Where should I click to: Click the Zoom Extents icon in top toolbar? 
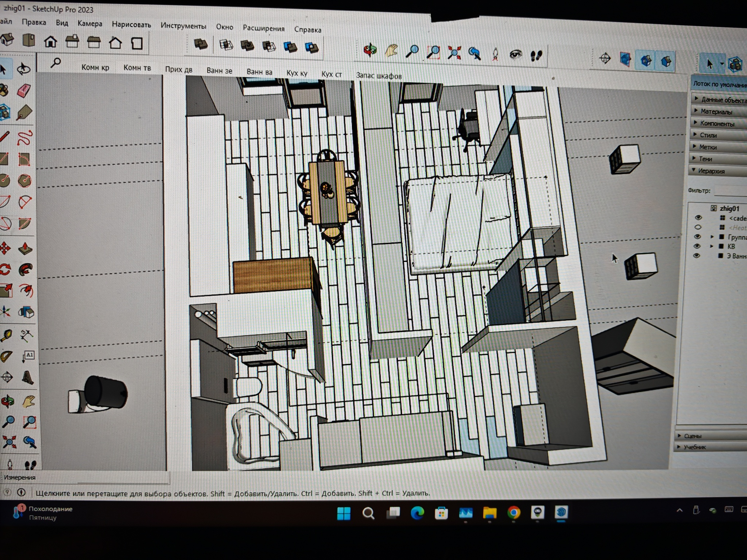[x=454, y=52]
